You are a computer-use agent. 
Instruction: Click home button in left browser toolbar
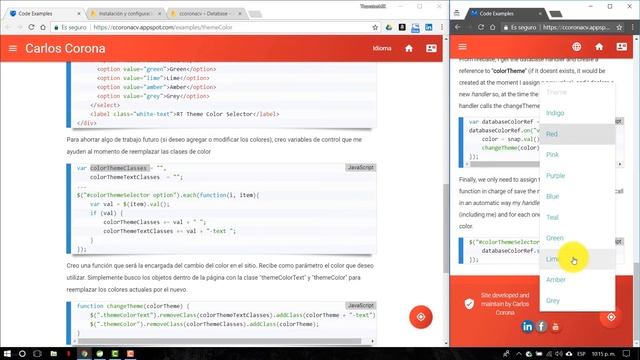(x=43, y=27)
